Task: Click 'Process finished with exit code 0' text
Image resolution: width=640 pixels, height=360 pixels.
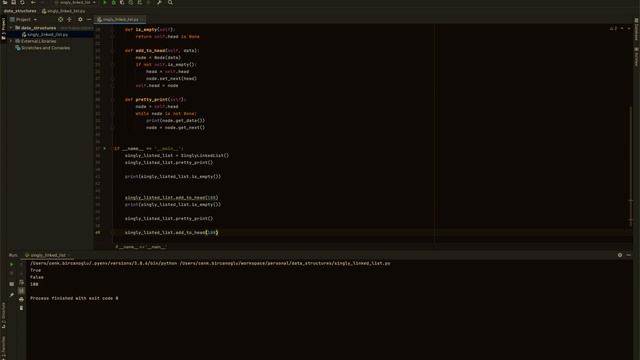Action: (74, 298)
